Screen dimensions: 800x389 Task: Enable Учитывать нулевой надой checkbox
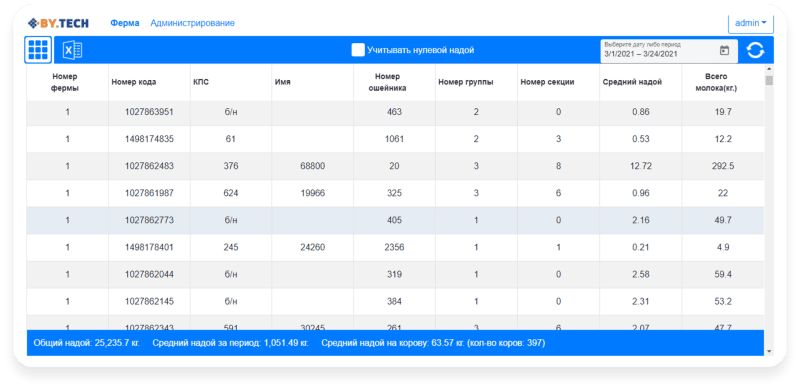click(x=358, y=50)
